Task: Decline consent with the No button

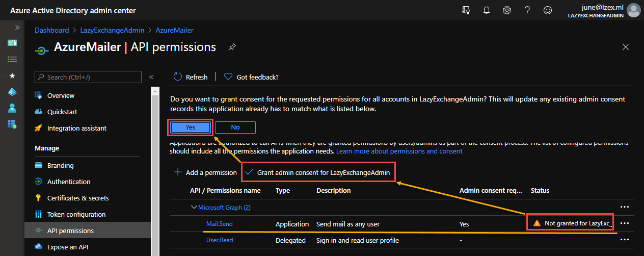Action: [235, 127]
